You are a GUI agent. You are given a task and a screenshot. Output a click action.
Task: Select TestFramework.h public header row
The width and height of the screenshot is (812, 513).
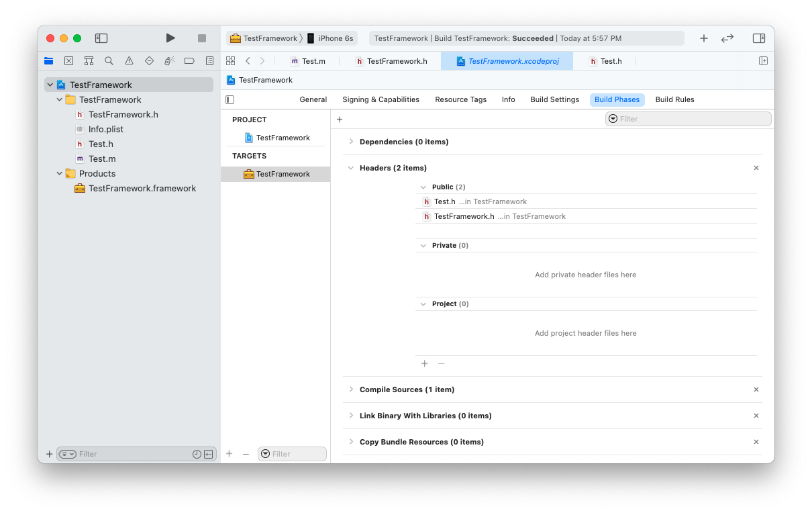coord(586,216)
